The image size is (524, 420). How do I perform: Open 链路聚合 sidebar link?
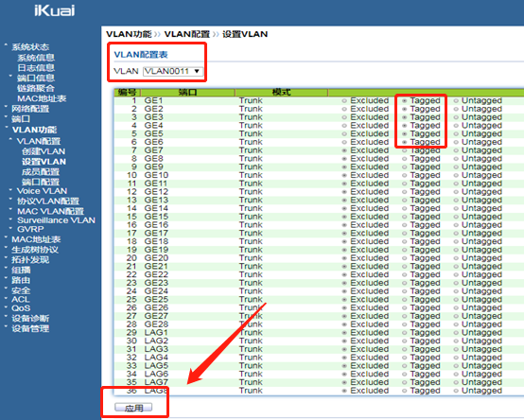click(x=36, y=88)
